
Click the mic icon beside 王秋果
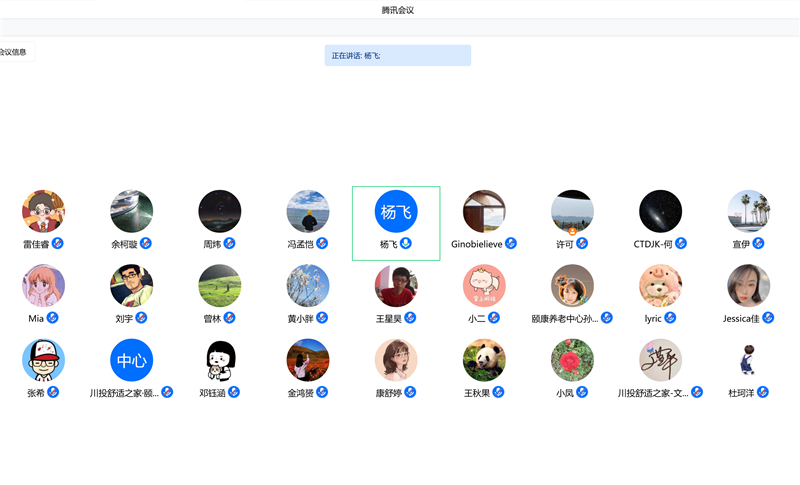[498, 393]
